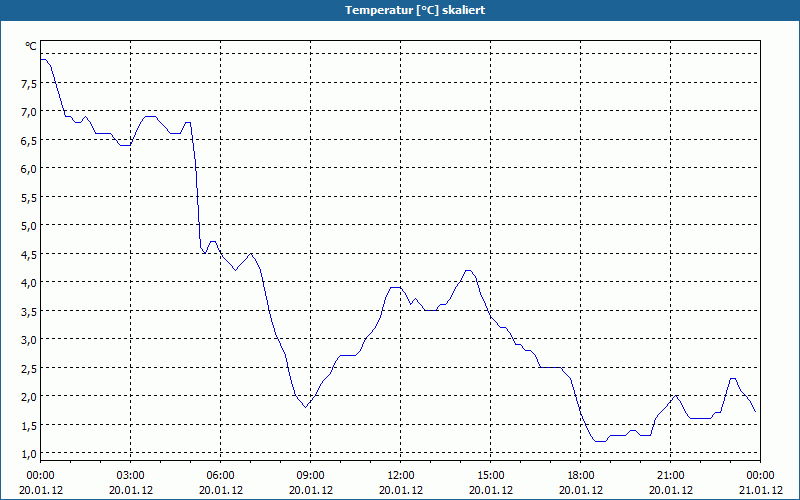The width and height of the screenshot is (800, 500).
Task: Click the 21.01.12 date label
Action: [x=760, y=490]
